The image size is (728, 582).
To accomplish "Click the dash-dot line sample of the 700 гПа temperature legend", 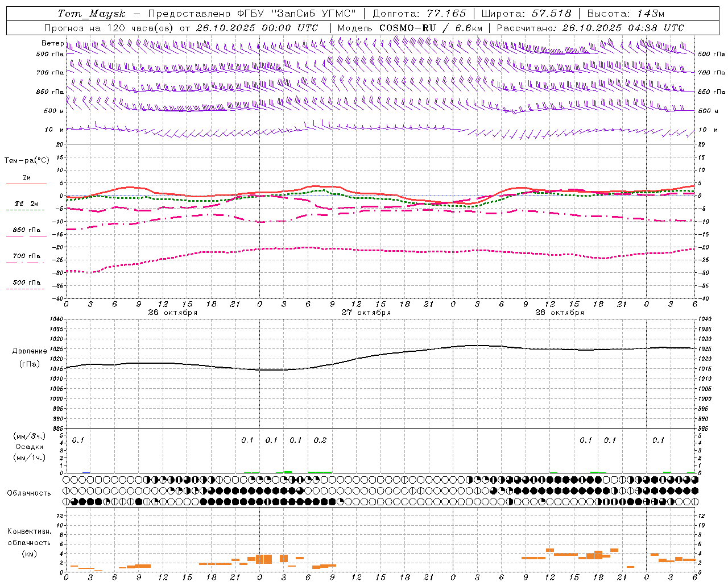I will click(25, 263).
